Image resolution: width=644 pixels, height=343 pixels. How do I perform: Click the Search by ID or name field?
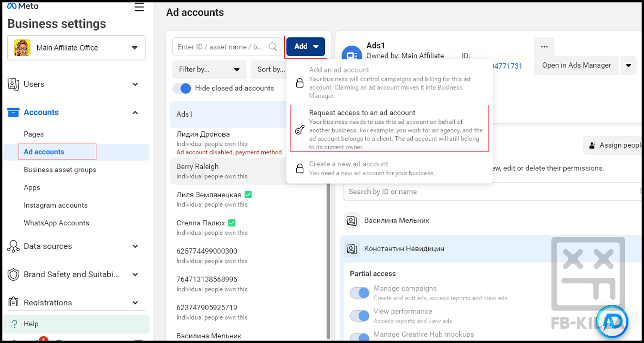click(x=491, y=192)
